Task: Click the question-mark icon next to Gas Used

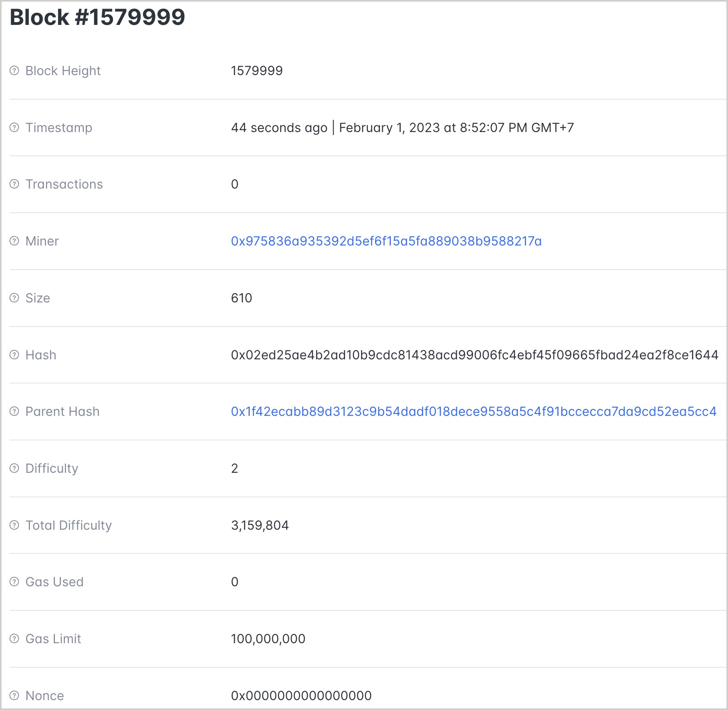Action: coord(14,582)
